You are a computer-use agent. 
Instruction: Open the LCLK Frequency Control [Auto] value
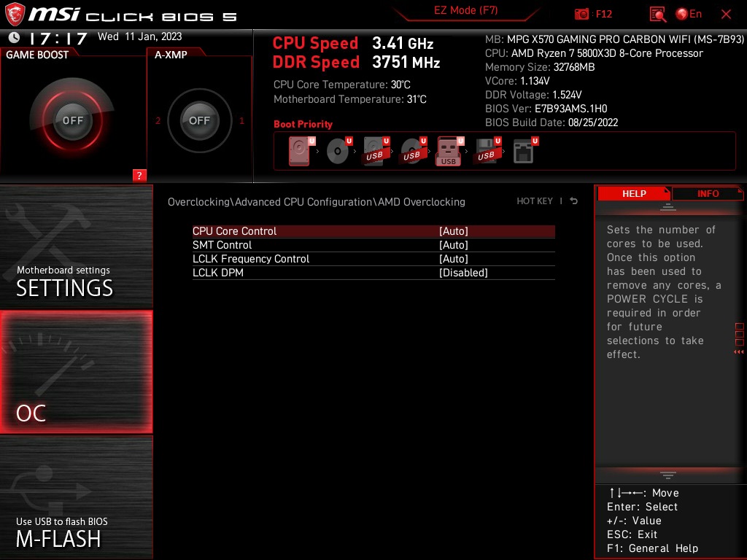coord(454,259)
